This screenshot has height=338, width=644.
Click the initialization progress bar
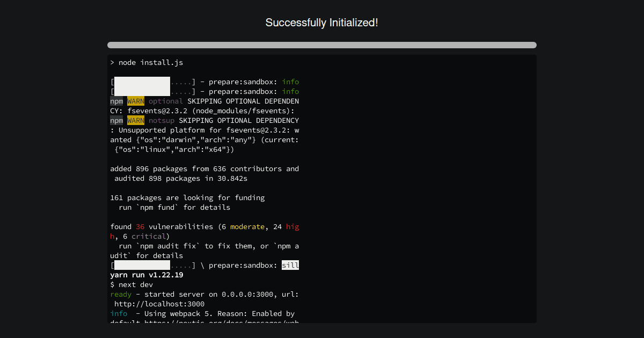pyautogui.click(x=322, y=45)
